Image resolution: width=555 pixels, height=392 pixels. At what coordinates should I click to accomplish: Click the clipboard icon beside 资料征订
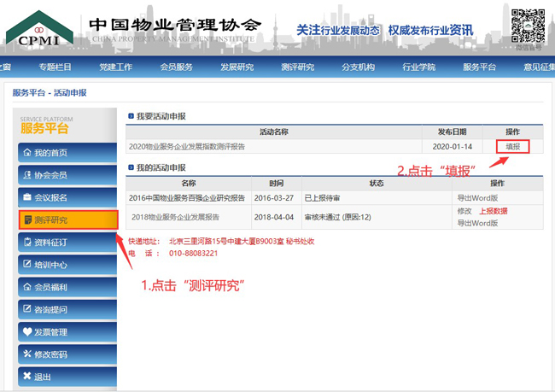click(26, 243)
